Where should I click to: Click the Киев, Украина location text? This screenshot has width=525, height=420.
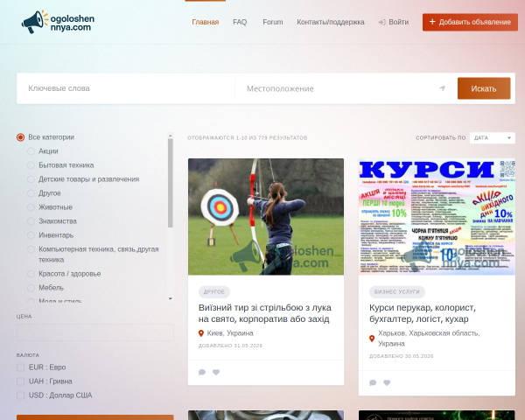point(230,333)
